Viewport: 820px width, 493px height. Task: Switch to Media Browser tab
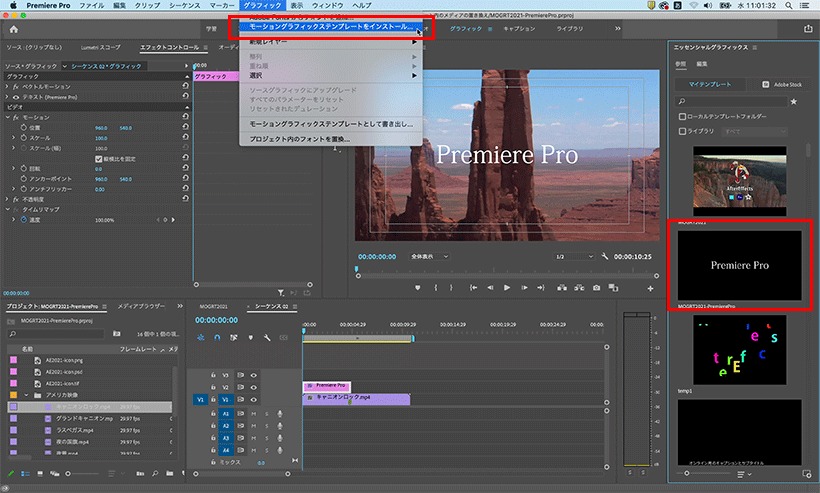(x=141, y=306)
